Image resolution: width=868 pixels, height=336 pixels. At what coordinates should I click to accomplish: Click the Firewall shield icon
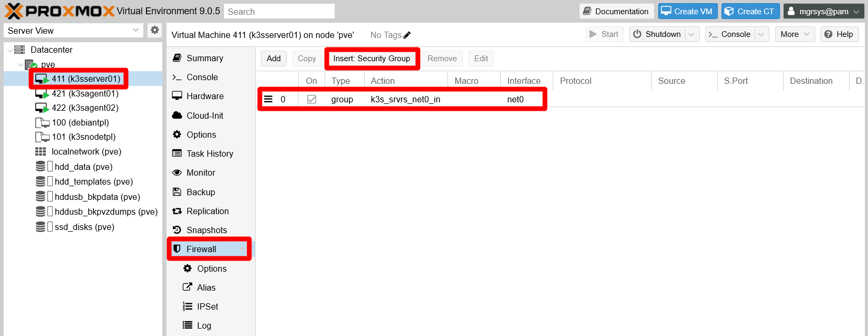177,249
